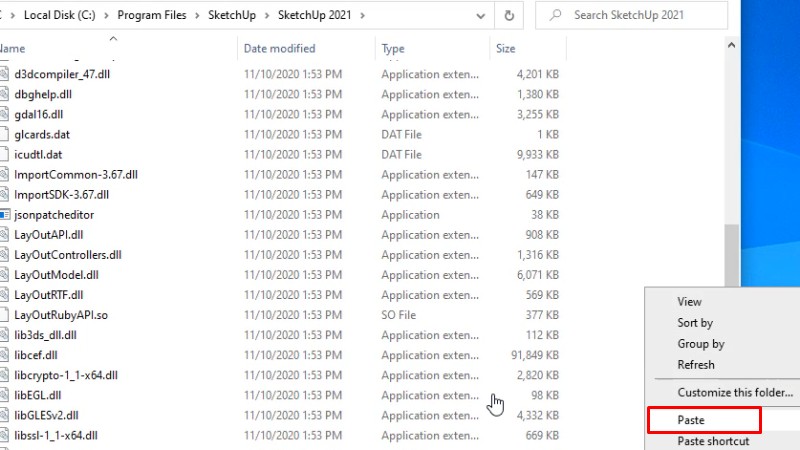Open the Group by submenu
Viewport: 800px width, 450px height.
(x=700, y=344)
